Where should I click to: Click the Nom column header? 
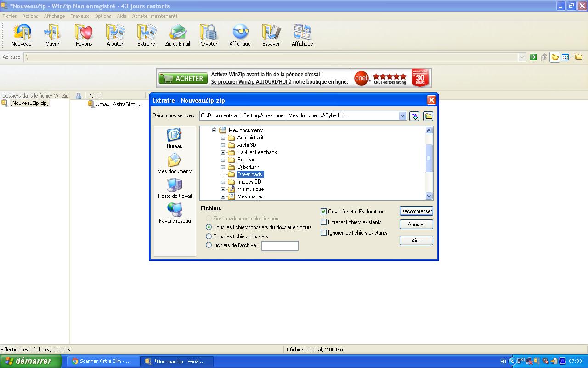pyautogui.click(x=96, y=96)
